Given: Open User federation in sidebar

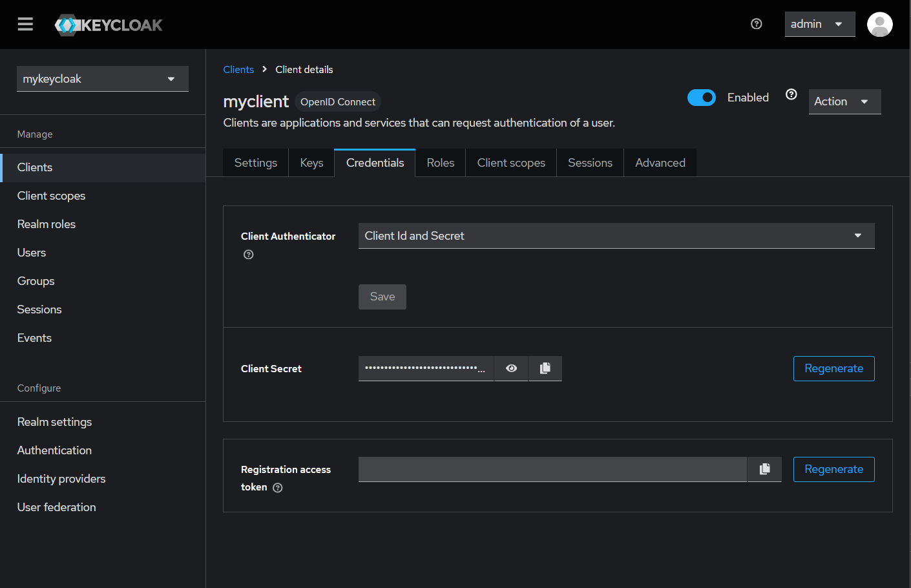Looking at the screenshot, I should (103, 507).
